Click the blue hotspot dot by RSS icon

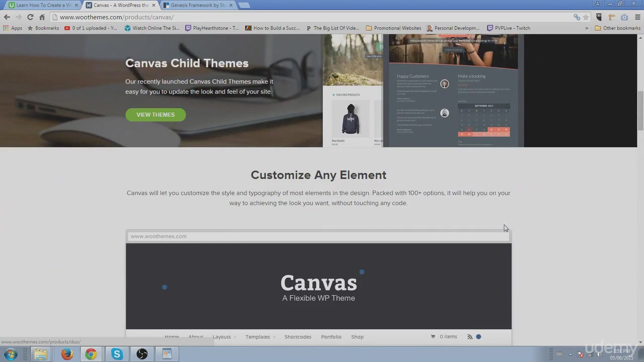[478, 337]
